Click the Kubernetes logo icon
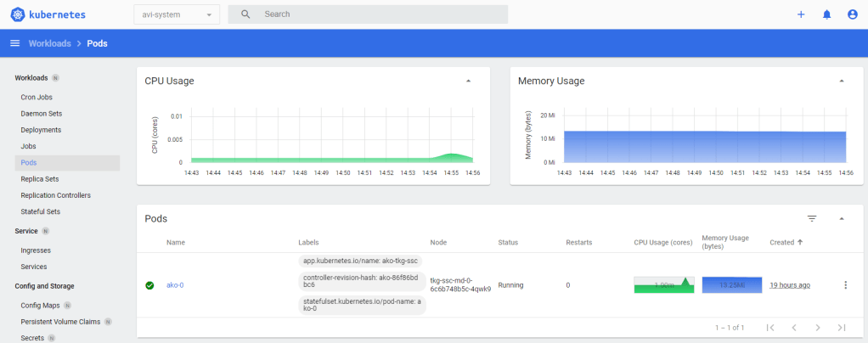The image size is (868, 343). tap(18, 14)
